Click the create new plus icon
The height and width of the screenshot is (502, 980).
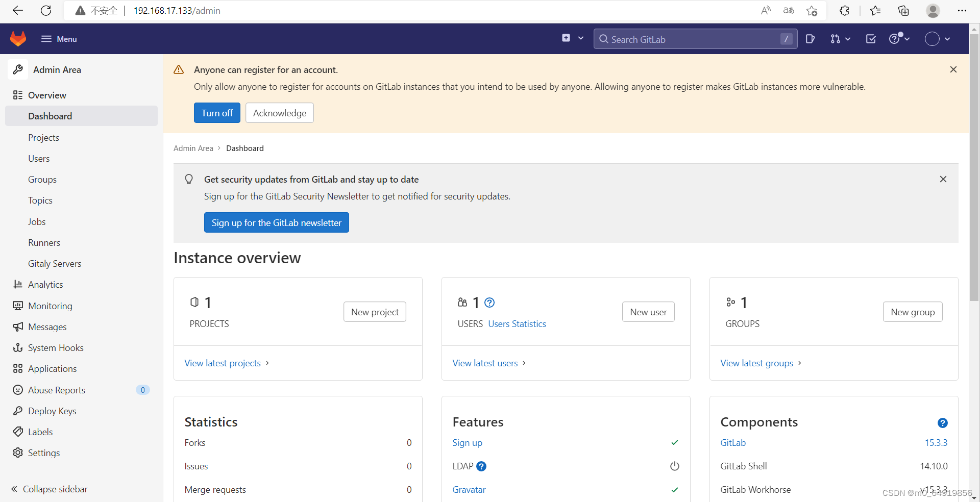(x=566, y=38)
